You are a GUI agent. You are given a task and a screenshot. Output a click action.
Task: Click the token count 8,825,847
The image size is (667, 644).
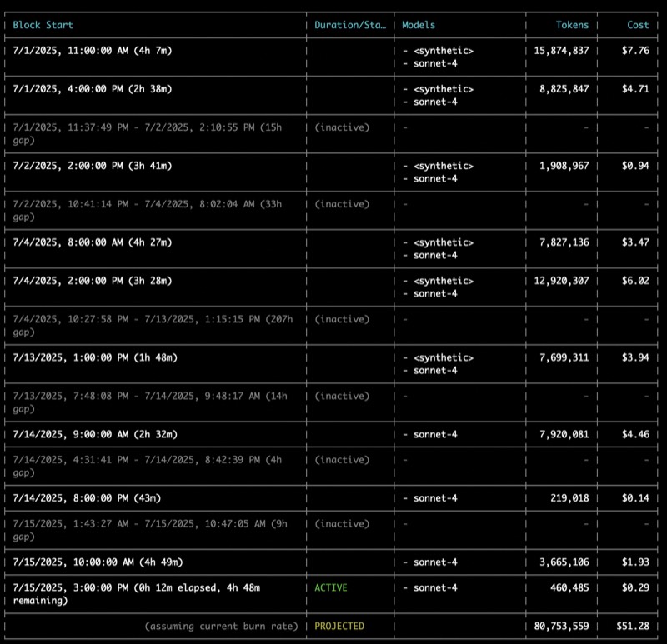[x=564, y=89]
